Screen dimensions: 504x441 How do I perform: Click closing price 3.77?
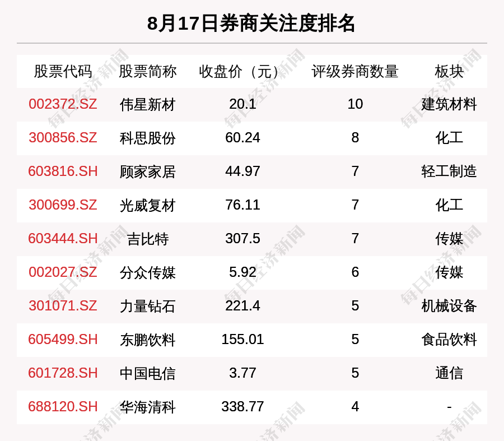242,373
